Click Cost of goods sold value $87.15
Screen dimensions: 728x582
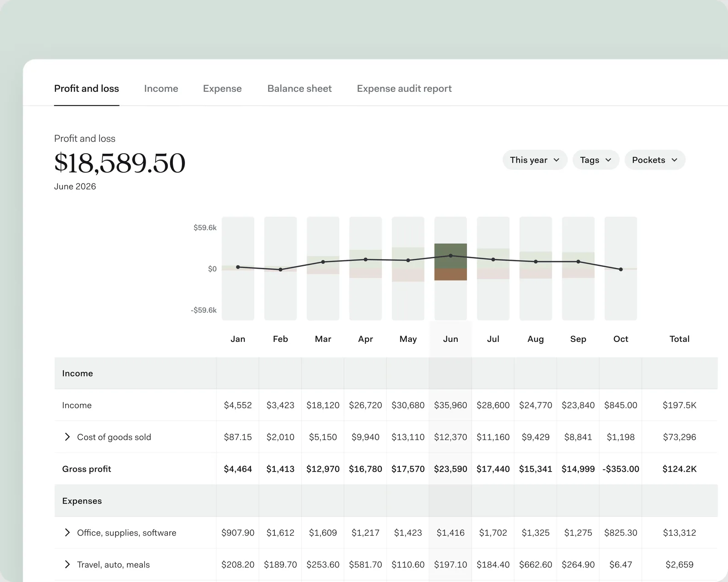(238, 437)
